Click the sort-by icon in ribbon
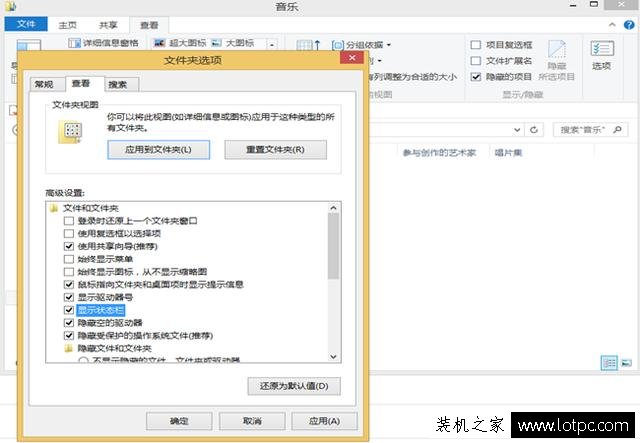The height and width of the screenshot is (443, 640). (309, 45)
